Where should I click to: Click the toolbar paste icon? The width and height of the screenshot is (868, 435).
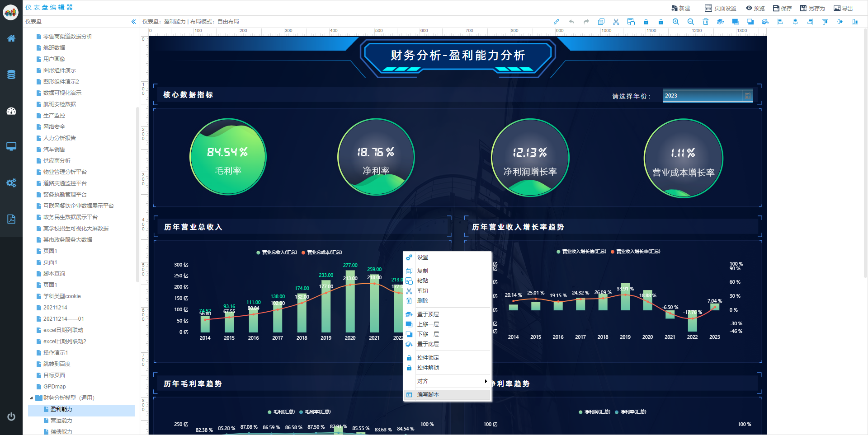click(631, 22)
